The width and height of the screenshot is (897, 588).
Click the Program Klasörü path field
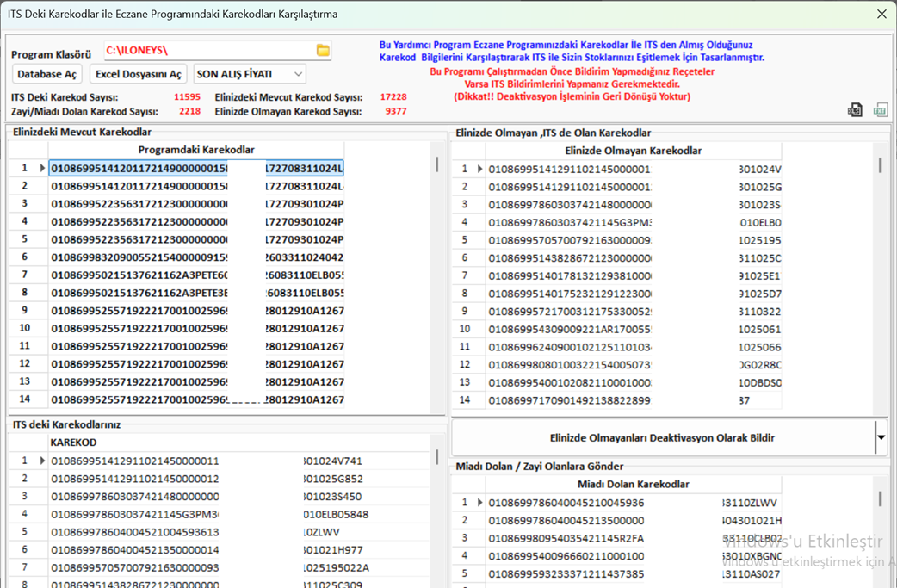tap(208, 51)
